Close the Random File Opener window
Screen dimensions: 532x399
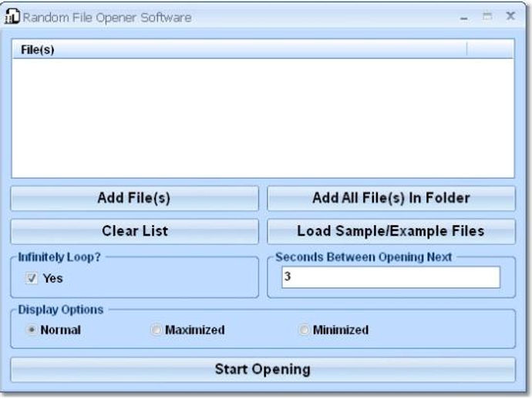tap(510, 16)
